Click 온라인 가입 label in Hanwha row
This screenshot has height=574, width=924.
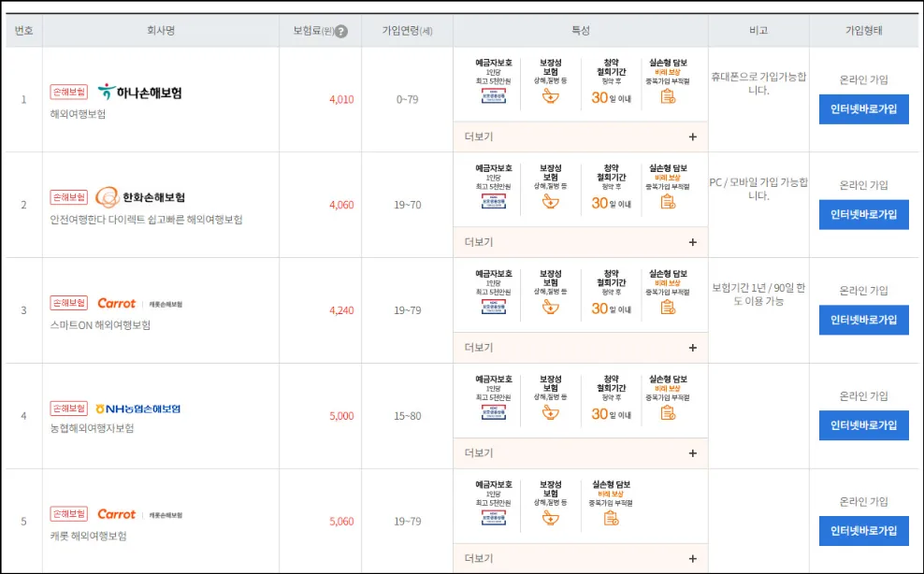tap(864, 185)
